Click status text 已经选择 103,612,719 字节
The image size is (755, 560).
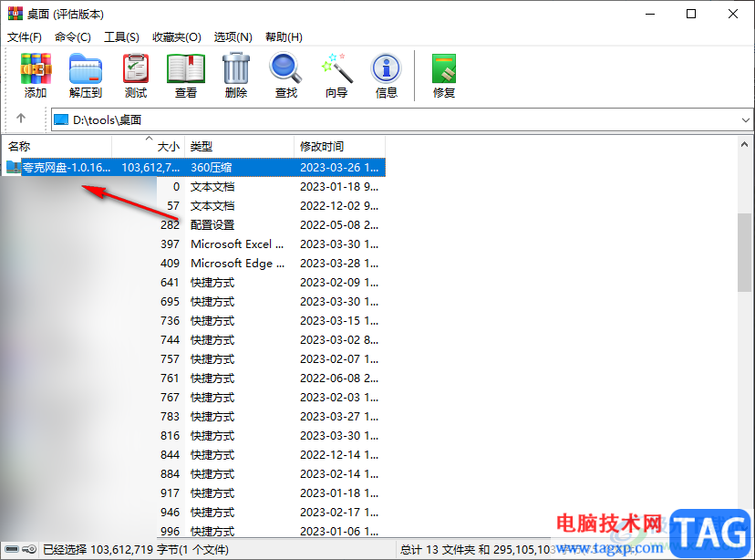[136, 549]
